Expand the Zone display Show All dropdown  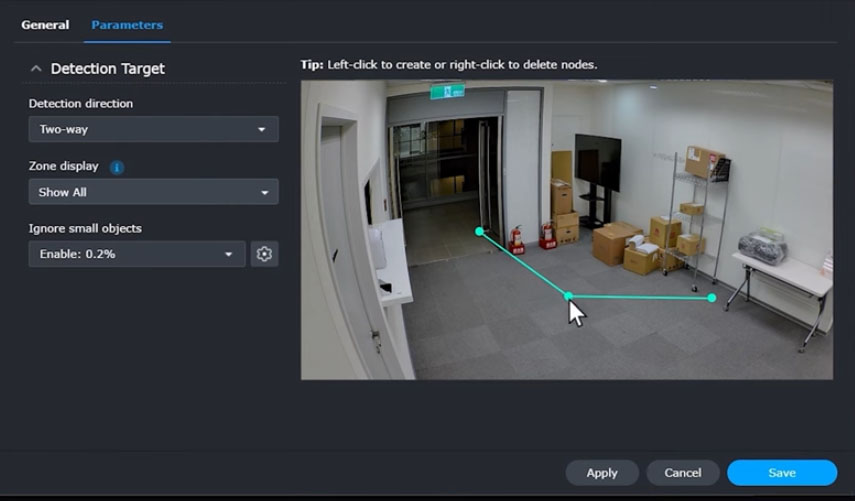153,192
